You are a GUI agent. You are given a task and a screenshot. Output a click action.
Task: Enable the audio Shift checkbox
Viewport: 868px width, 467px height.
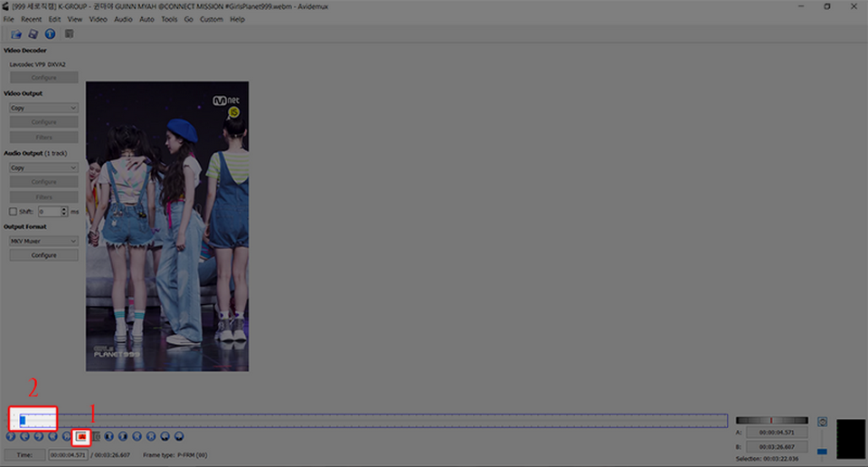(x=13, y=212)
